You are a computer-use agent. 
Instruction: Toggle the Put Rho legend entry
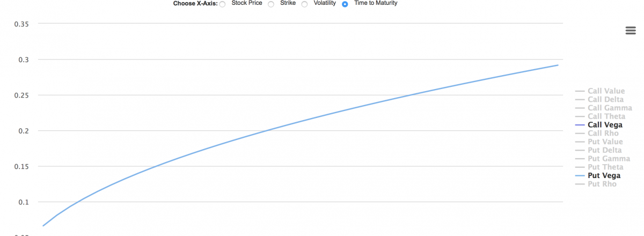[x=602, y=184]
